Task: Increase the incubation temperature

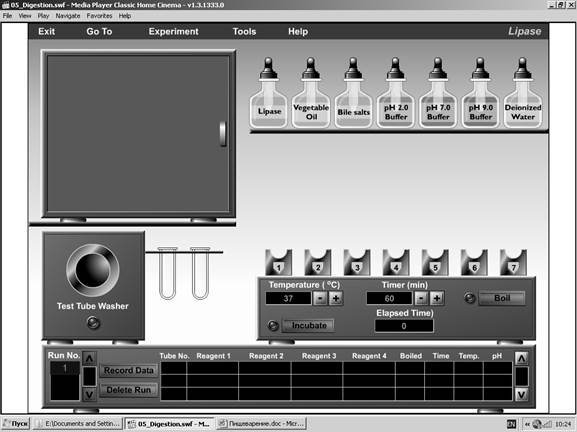Action: (x=336, y=298)
